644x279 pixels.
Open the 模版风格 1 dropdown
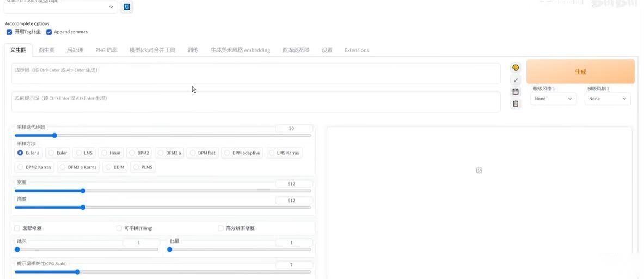553,99
